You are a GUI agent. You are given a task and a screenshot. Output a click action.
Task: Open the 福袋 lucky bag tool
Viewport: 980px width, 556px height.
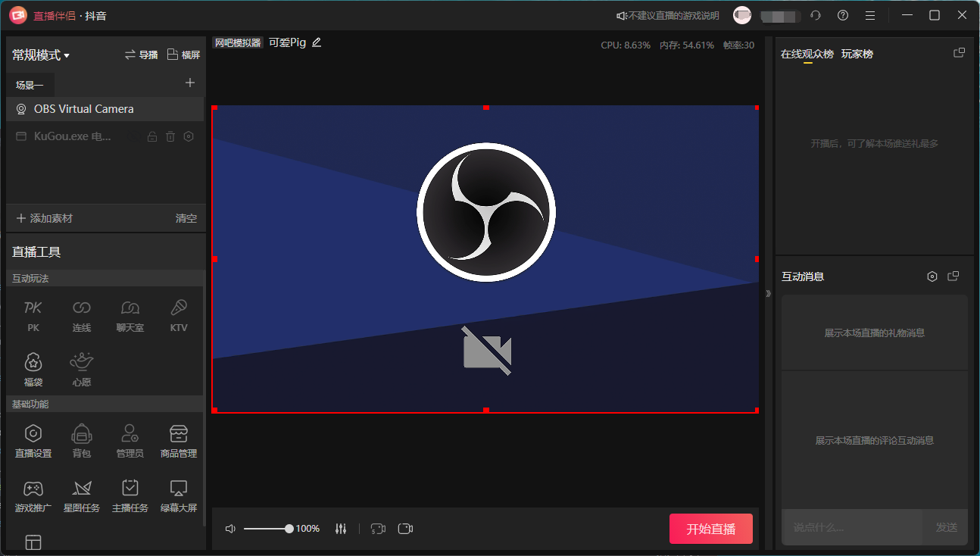click(33, 370)
